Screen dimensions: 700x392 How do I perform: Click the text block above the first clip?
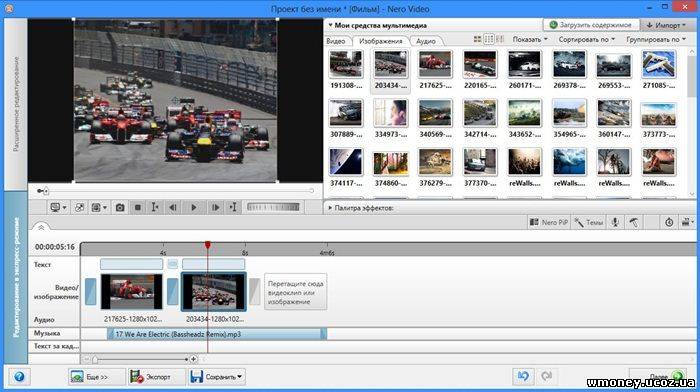pyautogui.click(x=131, y=264)
